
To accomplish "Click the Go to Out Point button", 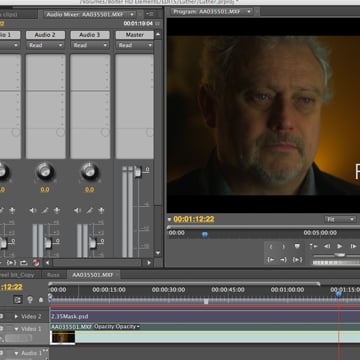I will [283, 260].
